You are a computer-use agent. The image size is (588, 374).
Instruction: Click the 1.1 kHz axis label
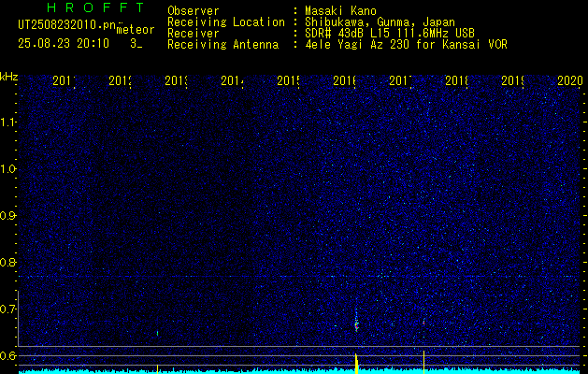click(7, 122)
